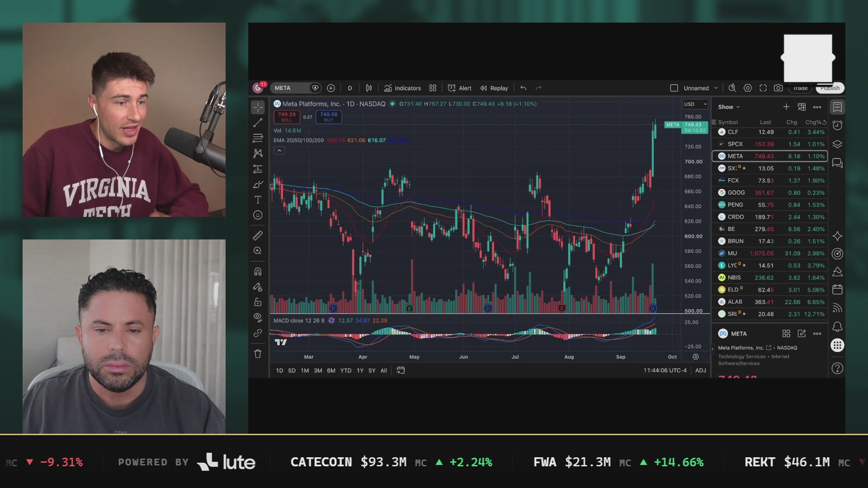868x488 pixels.
Task: Click the 749.56 BUY button
Action: coord(329,117)
